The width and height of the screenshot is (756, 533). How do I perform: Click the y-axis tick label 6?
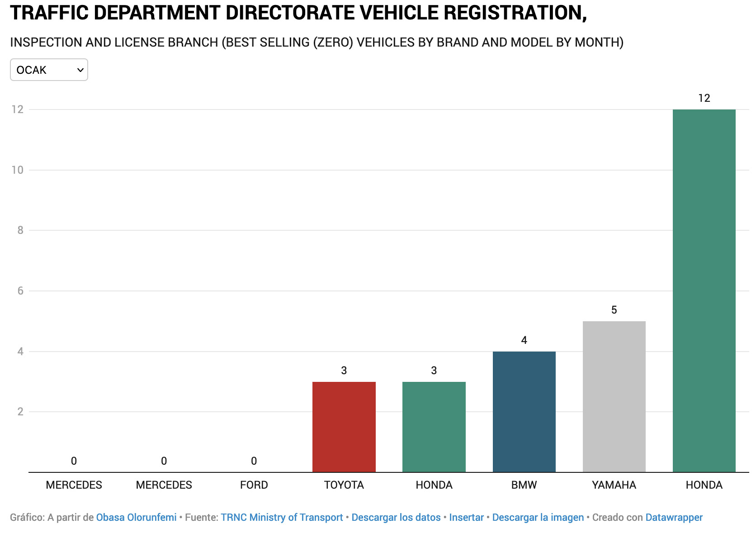20,291
